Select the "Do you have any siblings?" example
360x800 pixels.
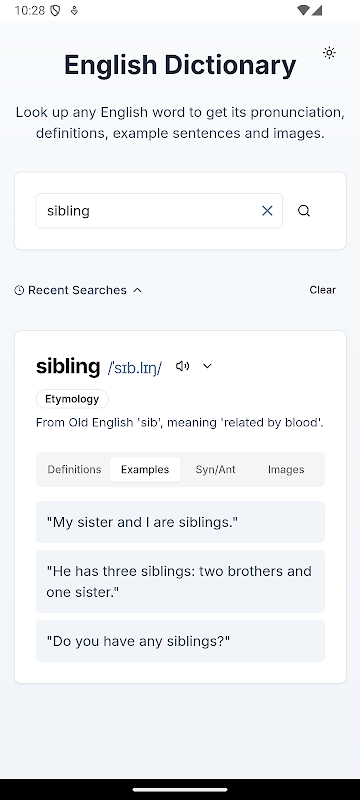tap(180, 641)
